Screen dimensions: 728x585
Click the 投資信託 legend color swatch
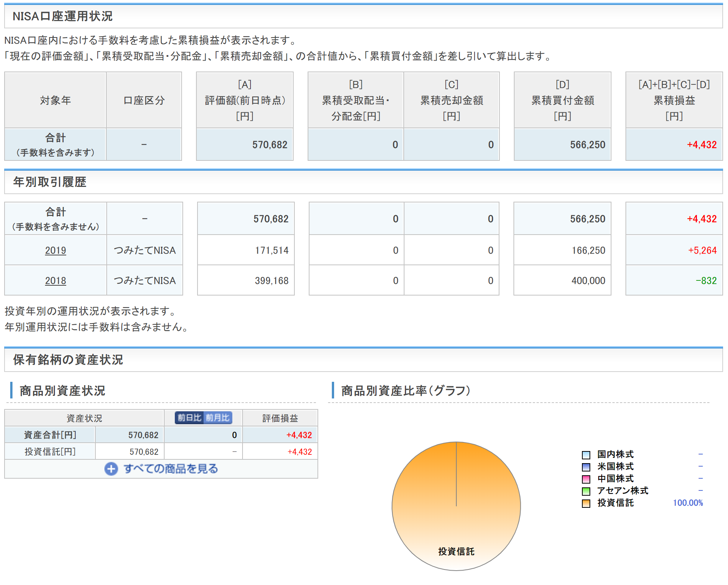586,503
